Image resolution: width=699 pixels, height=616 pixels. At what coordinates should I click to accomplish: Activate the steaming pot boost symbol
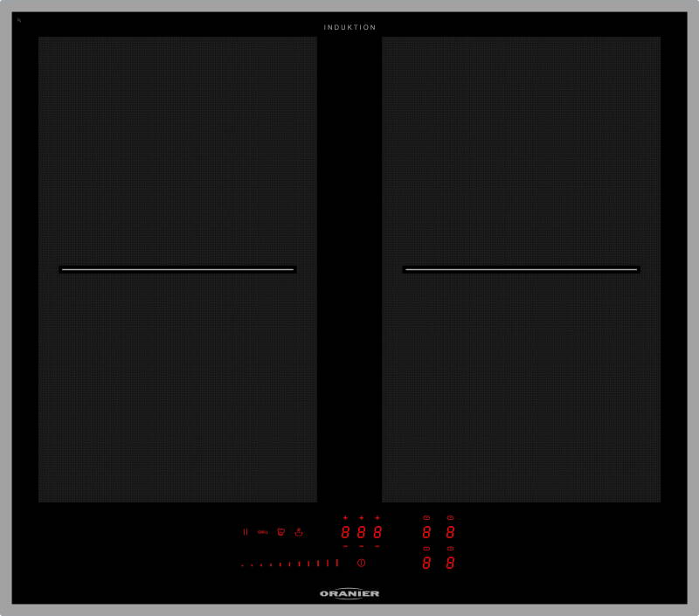pos(299,532)
